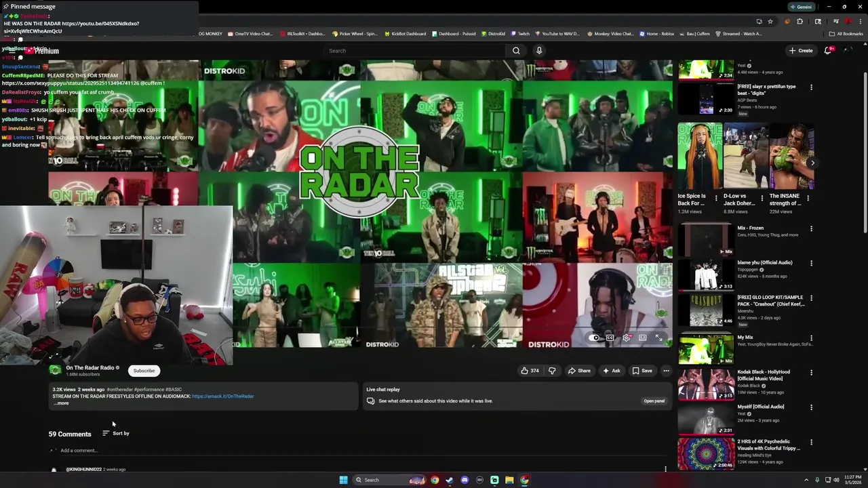Share the On The Radar video
868x488 pixels.
point(580,371)
